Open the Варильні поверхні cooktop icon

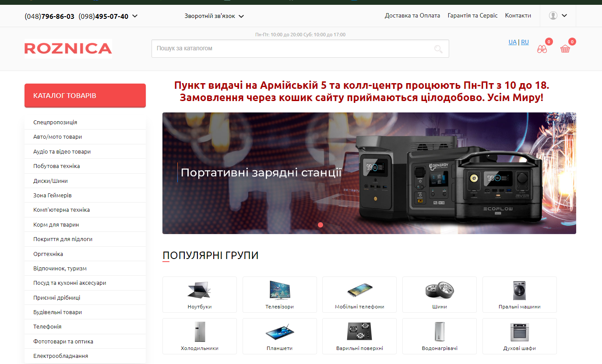[x=359, y=332]
